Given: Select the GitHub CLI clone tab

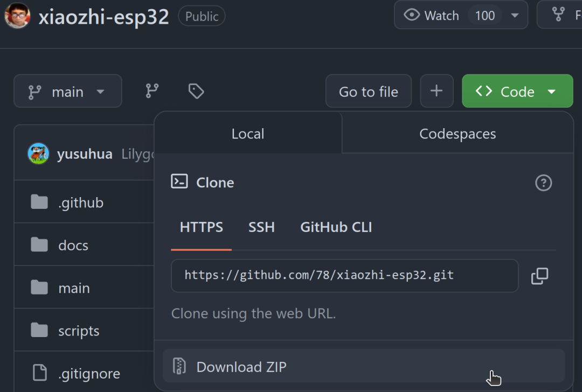Looking at the screenshot, I should (336, 227).
